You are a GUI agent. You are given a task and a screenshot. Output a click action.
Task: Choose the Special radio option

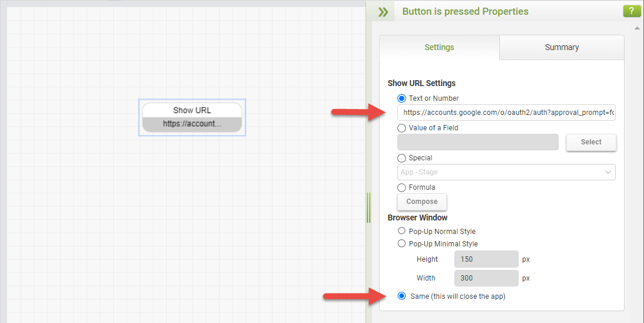401,158
